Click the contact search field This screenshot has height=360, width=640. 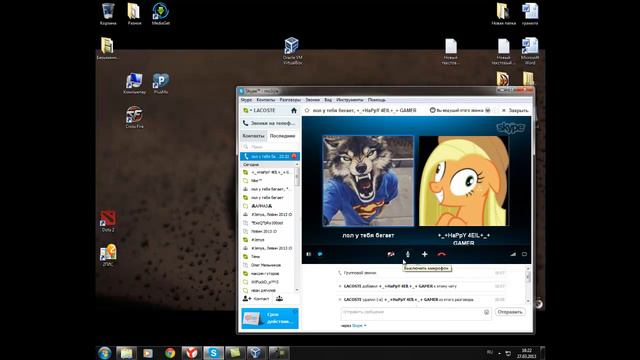coord(269,147)
